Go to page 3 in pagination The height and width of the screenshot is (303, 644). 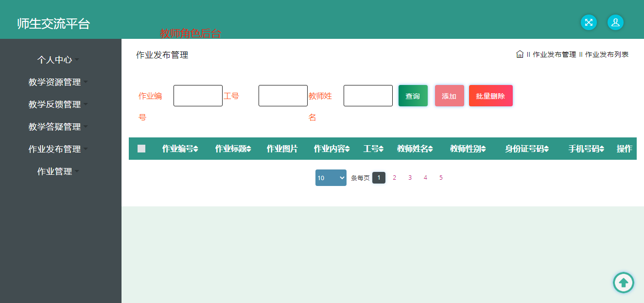pyautogui.click(x=410, y=178)
